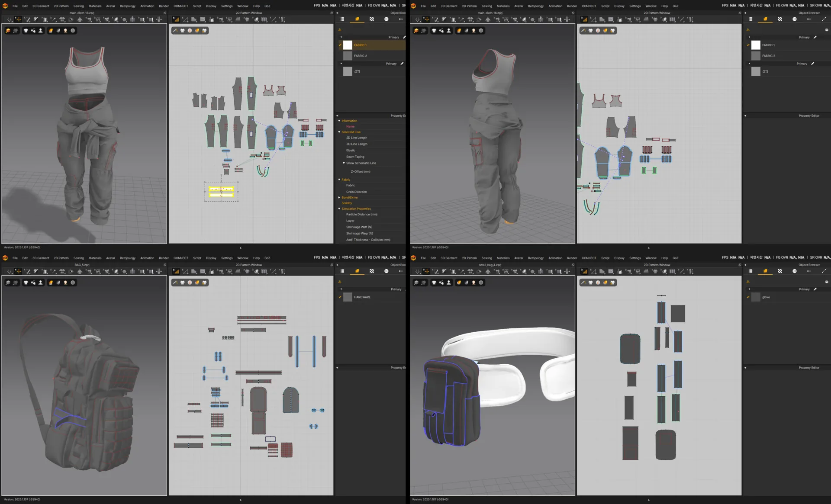Expand the Bond/Skive section

[339, 197]
